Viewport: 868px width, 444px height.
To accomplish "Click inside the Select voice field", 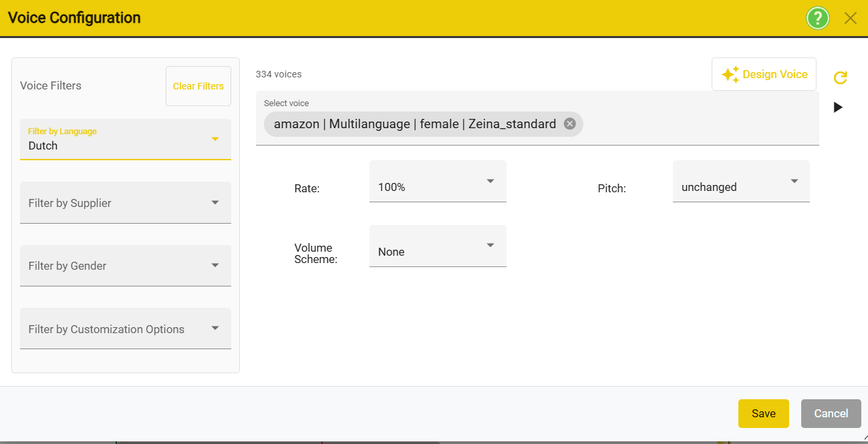I will pos(537,118).
